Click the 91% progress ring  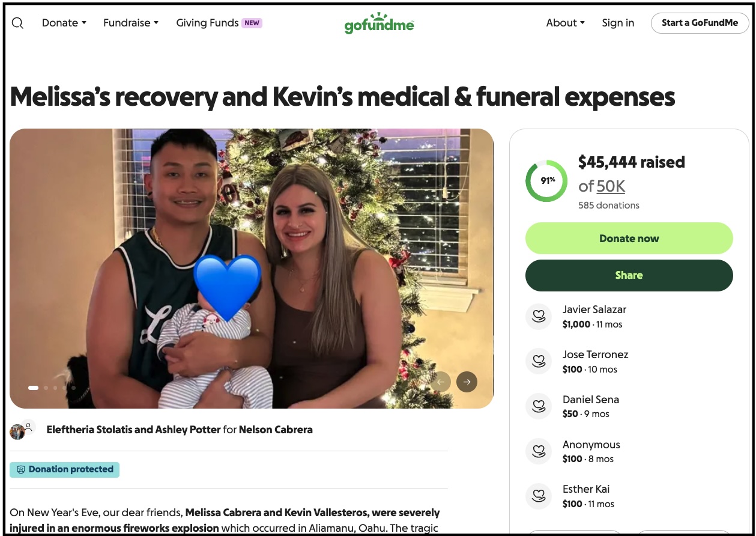click(546, 180)
